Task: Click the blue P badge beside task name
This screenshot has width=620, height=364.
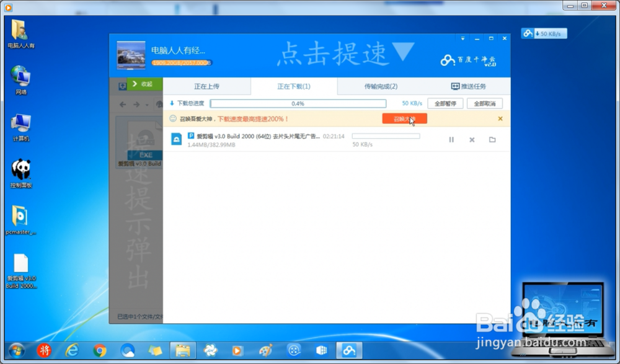Action: click(191, 136)
